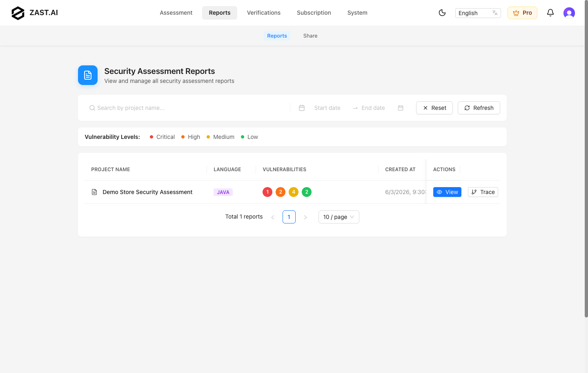Switch to the Share sub-tab
Image resolution: width=588 pixels, height=373 pixels.
310,36
